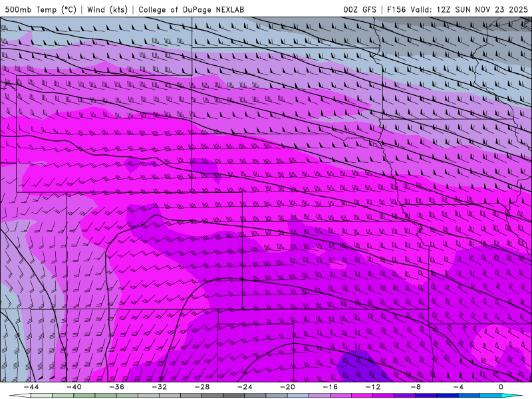Click the -4 colorbar label
532x399 pixels.
(x=459, y=387)
